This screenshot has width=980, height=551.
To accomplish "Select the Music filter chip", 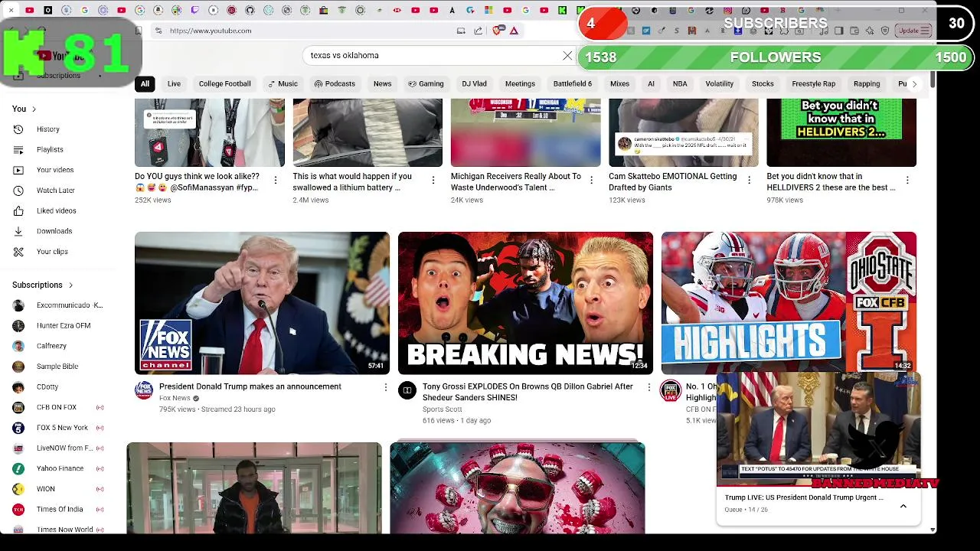I will 283,83.
